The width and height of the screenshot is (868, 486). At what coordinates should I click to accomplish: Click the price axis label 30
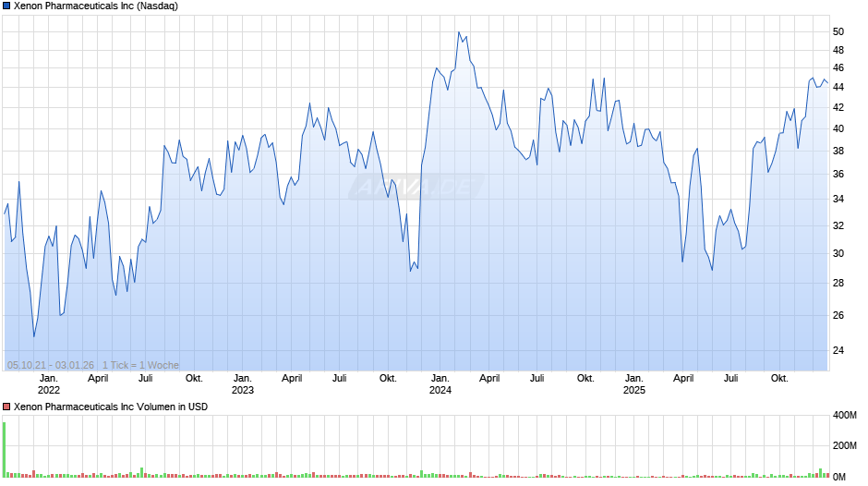(x=838, y=253)
